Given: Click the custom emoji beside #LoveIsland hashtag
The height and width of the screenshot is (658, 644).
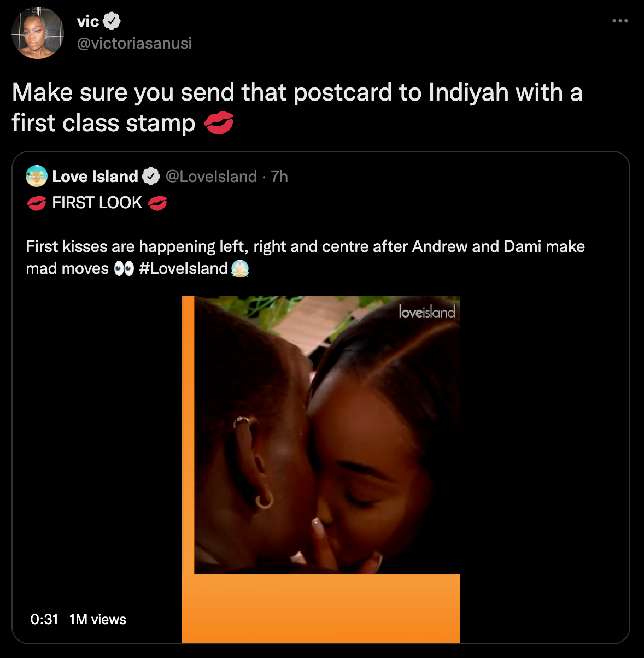Looking at the screenshot, I should (x=240, y=268).
